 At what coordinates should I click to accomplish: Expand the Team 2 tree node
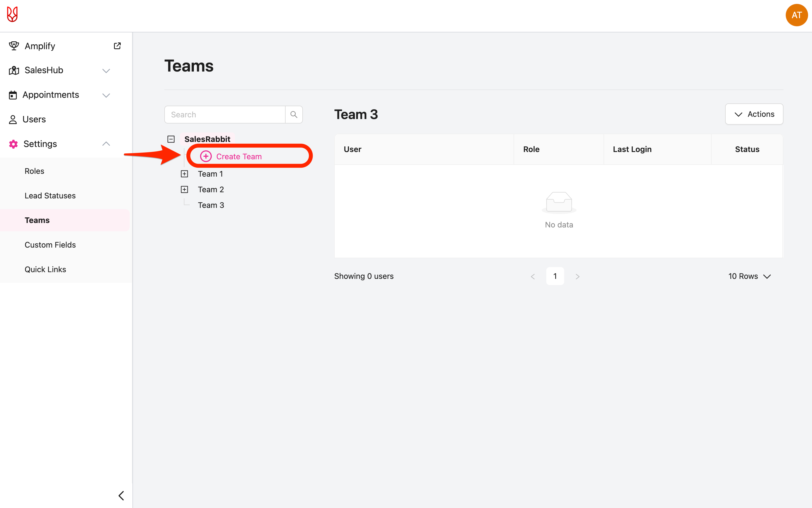[x=184, y=189]
